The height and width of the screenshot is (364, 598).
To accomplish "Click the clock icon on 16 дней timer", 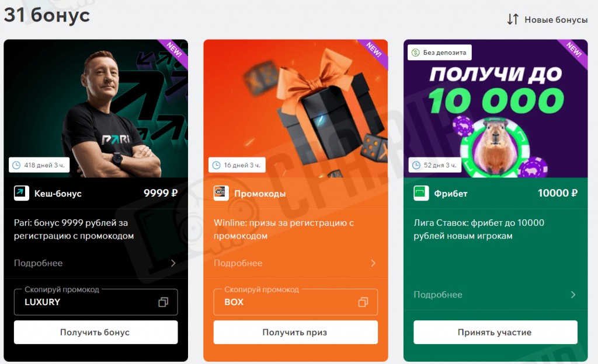I will click(x=216, y=165).
